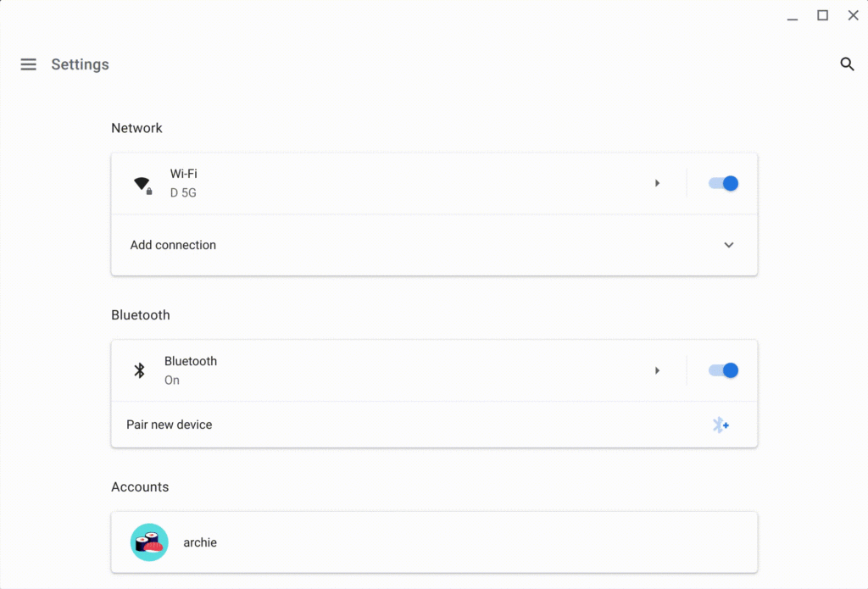Close the Settings window

pos(853,15)
